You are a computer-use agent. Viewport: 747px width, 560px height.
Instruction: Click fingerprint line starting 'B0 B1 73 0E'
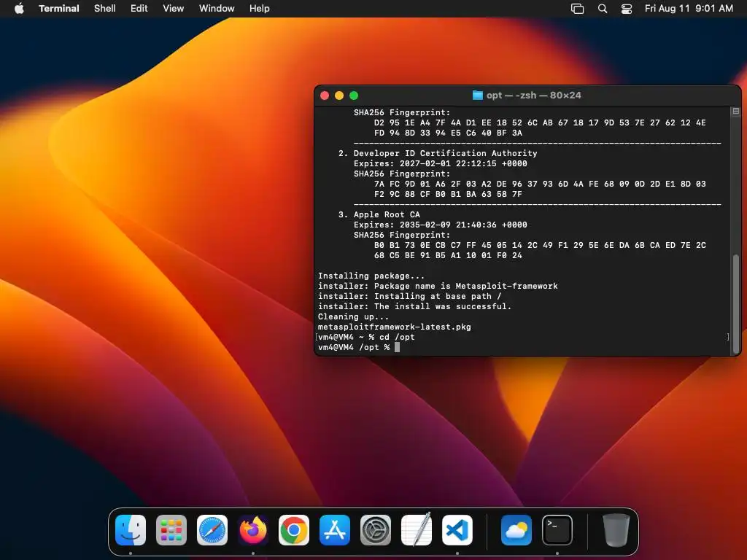pos(540,245)
